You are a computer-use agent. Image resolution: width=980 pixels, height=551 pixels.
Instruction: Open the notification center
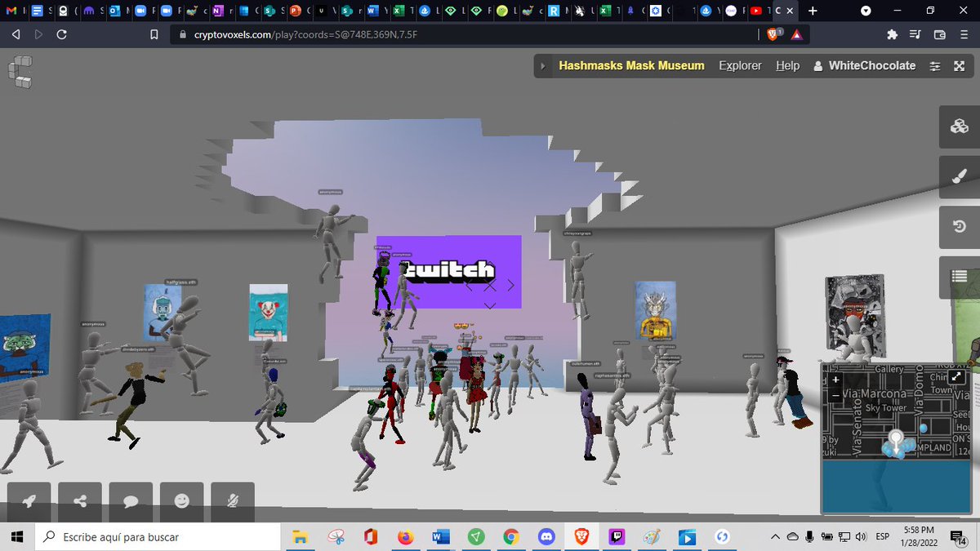(959, 536)
